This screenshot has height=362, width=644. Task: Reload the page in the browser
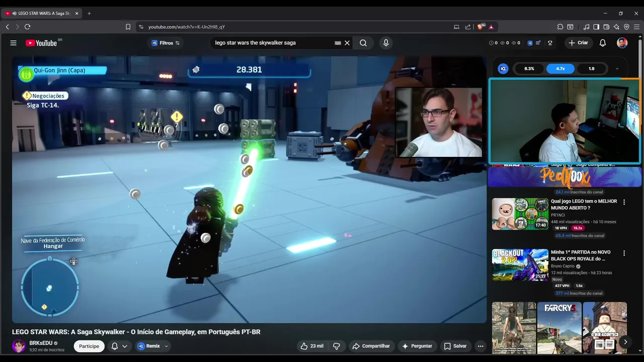27,27
